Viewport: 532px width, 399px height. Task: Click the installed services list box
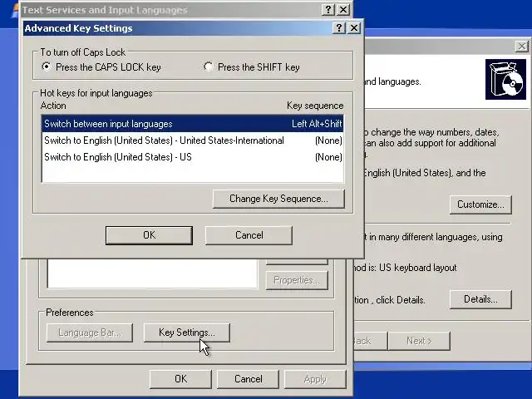click(x=152, y=273)
